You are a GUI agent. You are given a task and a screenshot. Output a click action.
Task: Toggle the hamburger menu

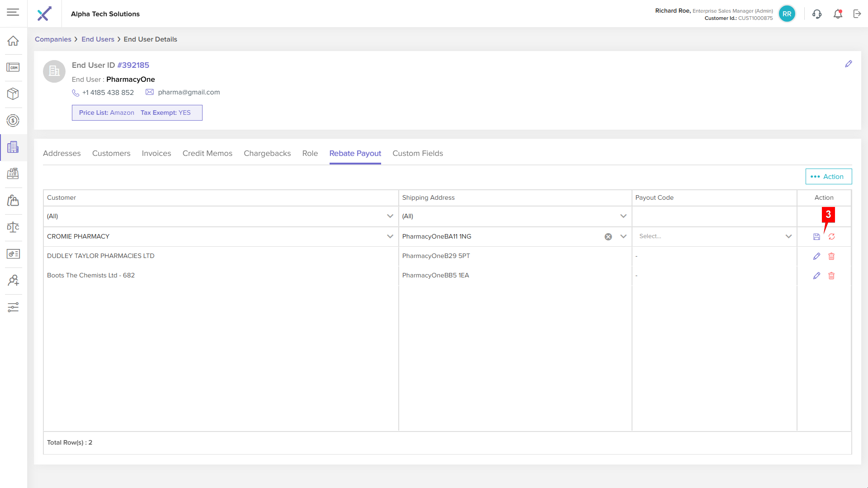pos(13,12)
